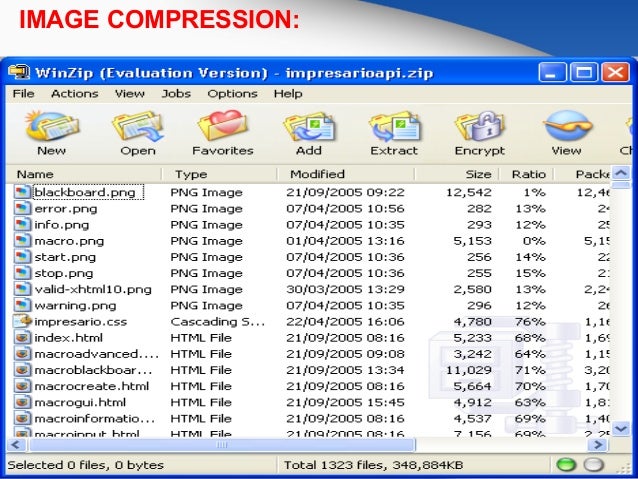Open the Options menu
The image size is (638, 479).
(x=232, y=94)
